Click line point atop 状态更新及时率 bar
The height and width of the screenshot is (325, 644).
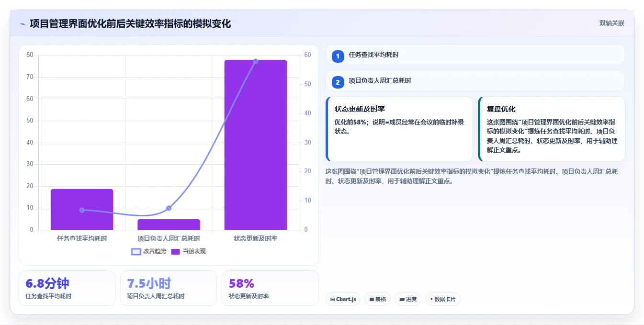click(x=255, y=61)
